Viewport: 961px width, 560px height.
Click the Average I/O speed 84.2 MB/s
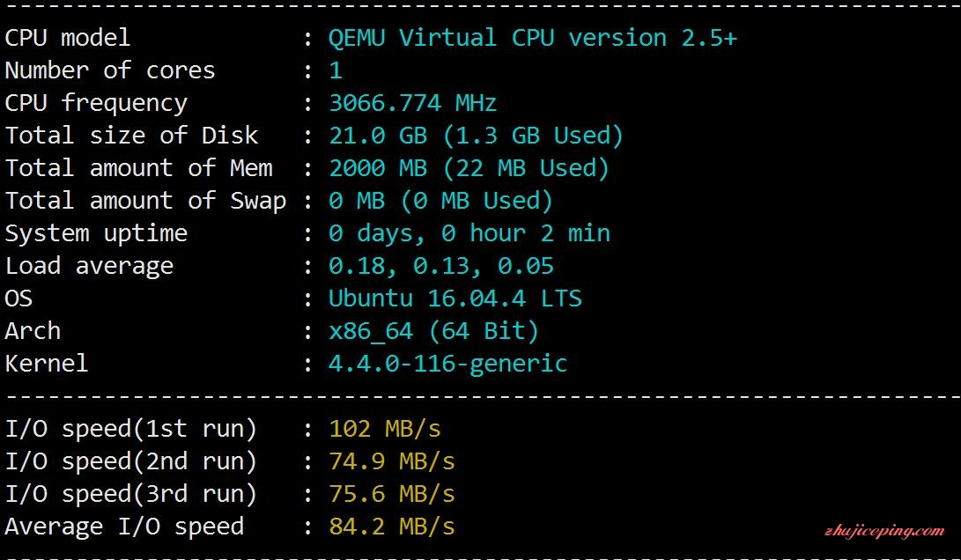point(392,527)
